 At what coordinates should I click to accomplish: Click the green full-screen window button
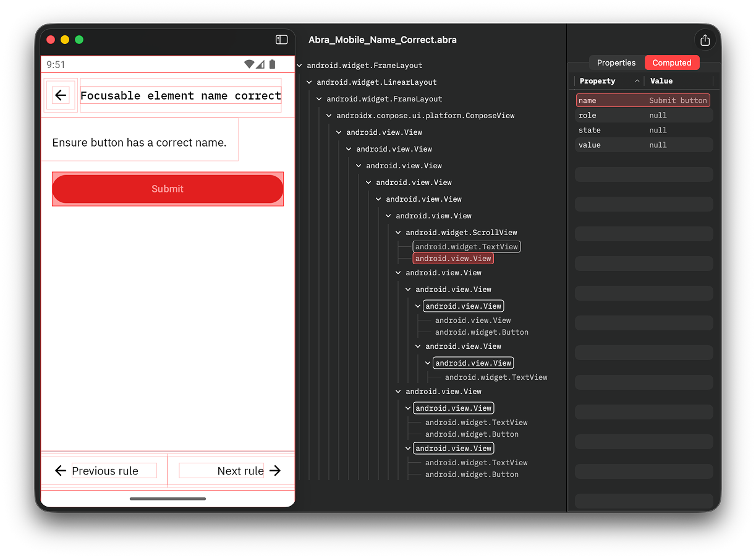79,40
